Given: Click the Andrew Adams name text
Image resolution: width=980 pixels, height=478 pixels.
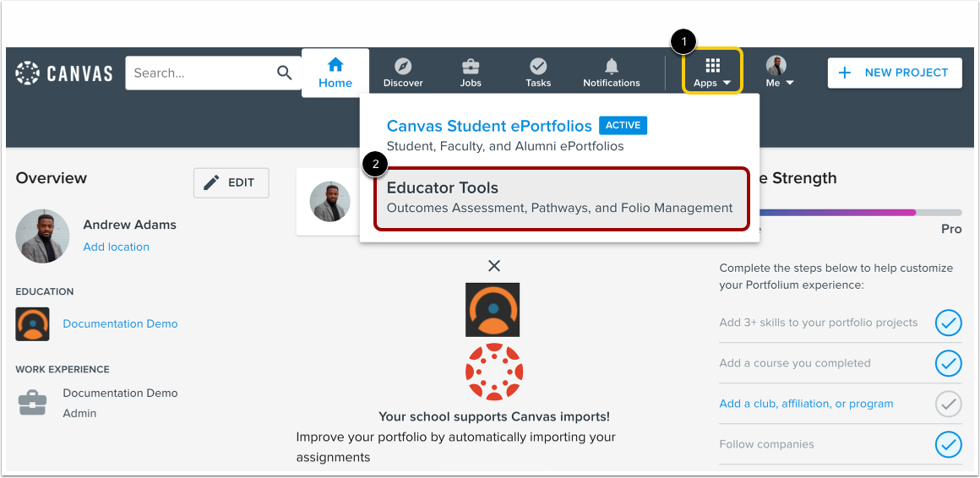Looking at the screenshot, I should pyautogui.click(x=130, y=225).
